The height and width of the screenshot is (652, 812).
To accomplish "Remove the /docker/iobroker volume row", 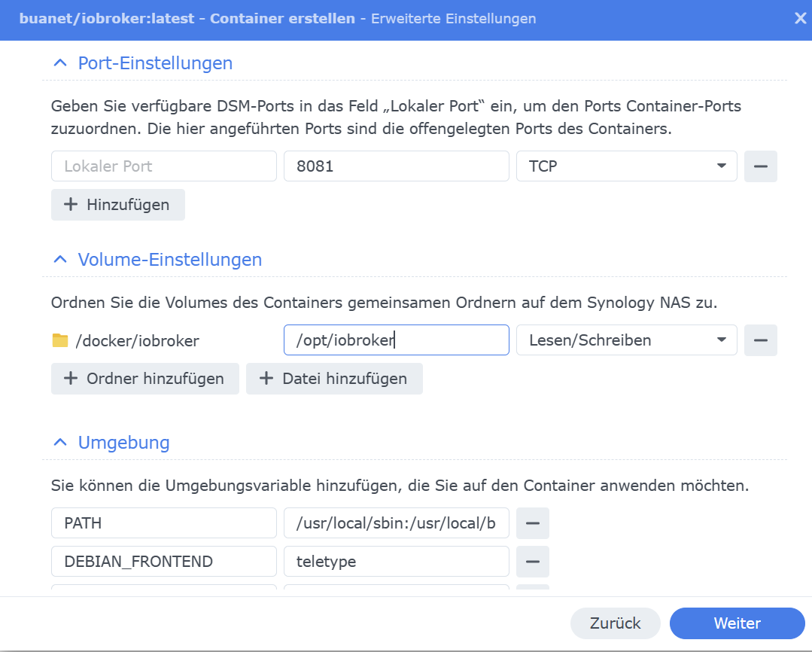I will (x=761, y=340).
